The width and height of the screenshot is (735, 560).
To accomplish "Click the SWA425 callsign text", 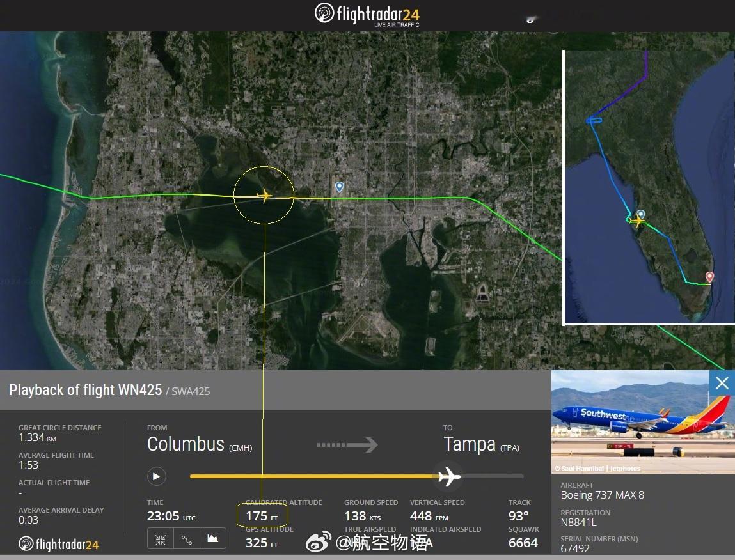I will [191, 391].
